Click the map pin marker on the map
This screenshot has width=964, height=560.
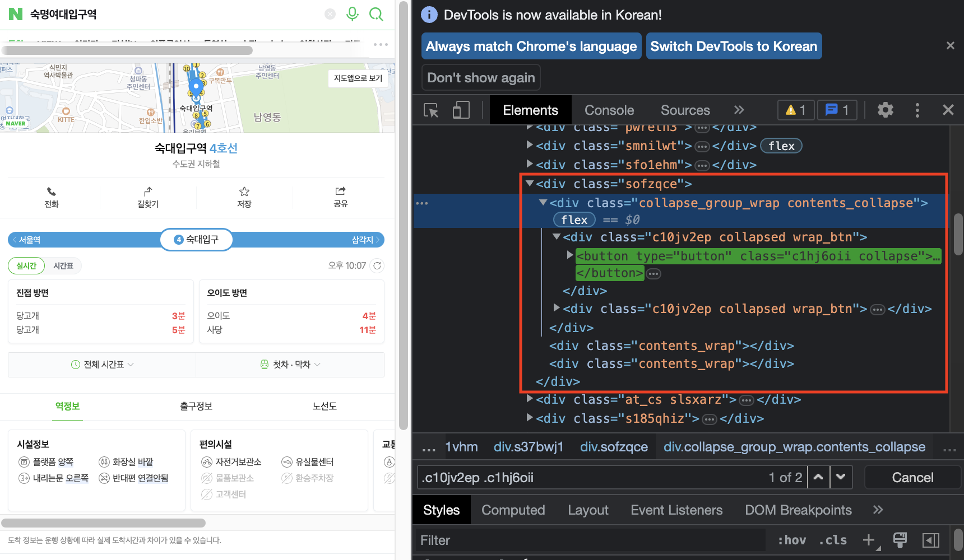pos(196,87)
